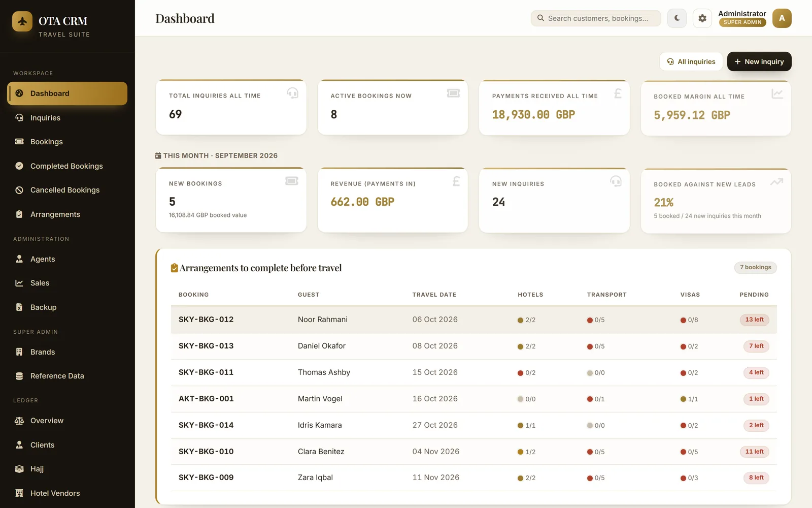Go to Inquiries in the sidebar

pyautogui.click(x=67, y=118)
